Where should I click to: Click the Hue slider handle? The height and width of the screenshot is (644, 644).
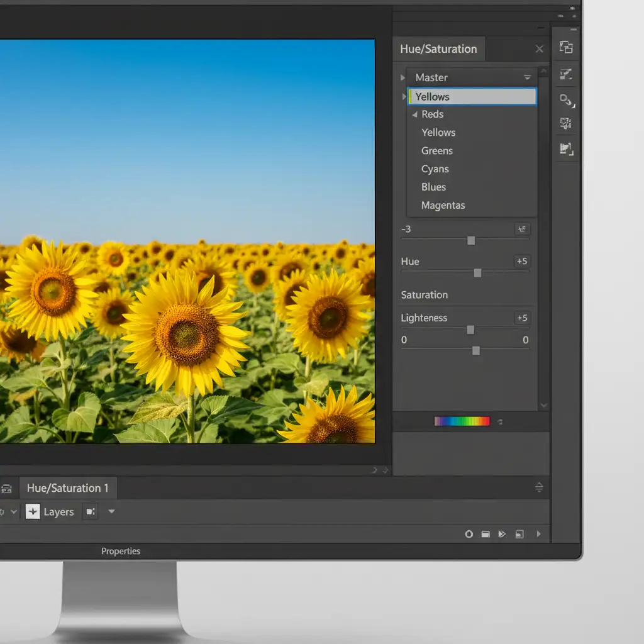pyautogui.click(x=477, y=273)
